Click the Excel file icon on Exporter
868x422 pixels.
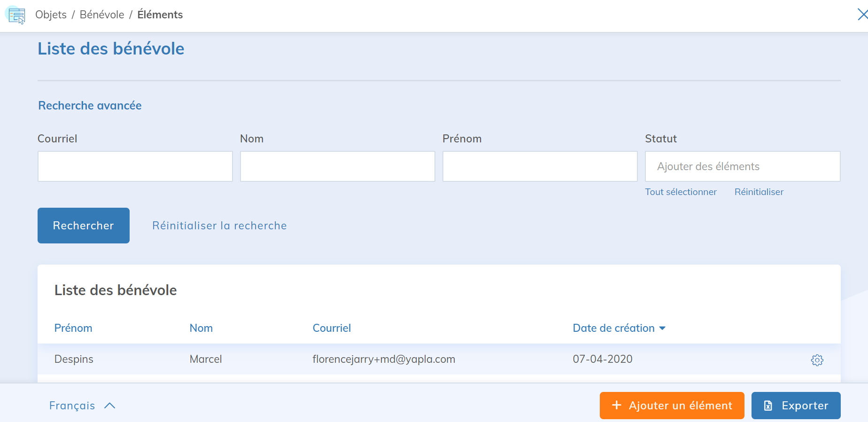click(x=768, y=406)
